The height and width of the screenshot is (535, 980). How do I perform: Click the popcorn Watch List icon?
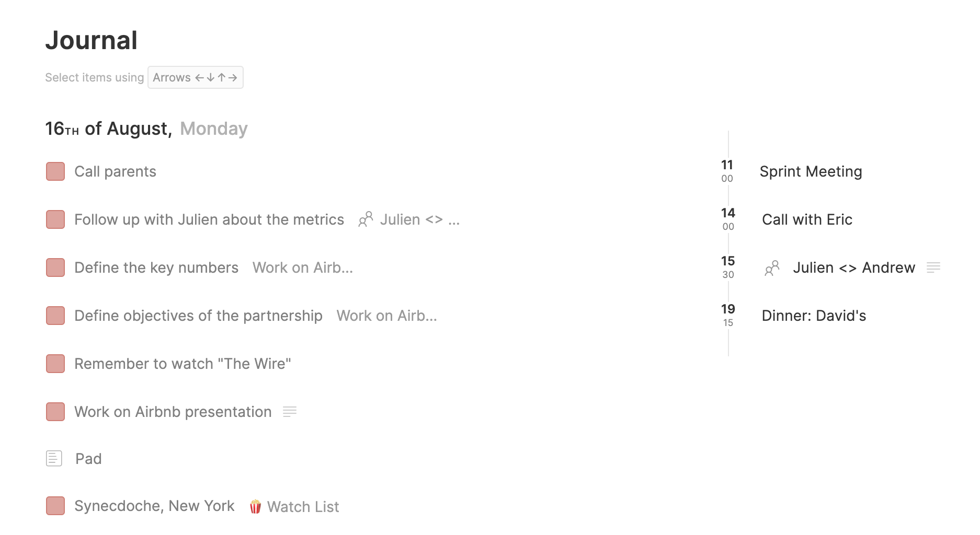click(x=255, y=506)
